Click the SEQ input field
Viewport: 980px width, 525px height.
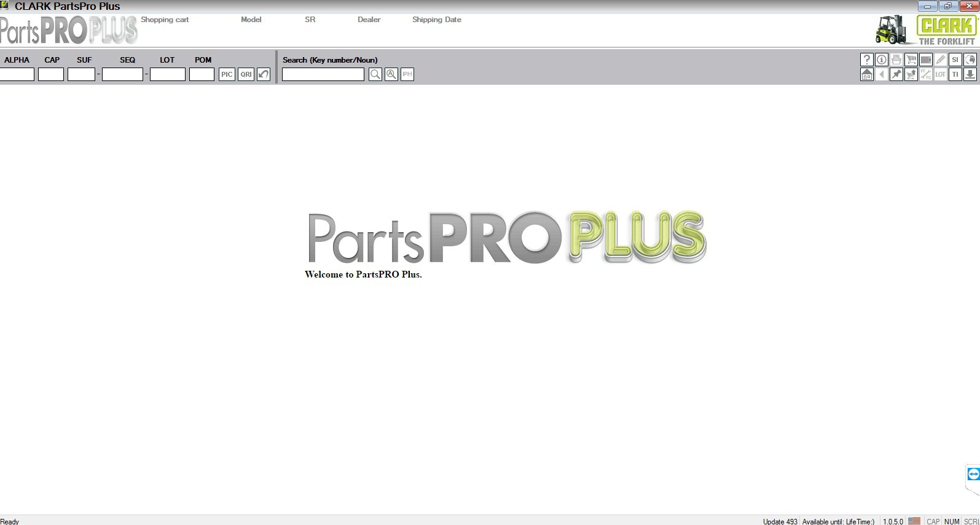coord(122,74)
